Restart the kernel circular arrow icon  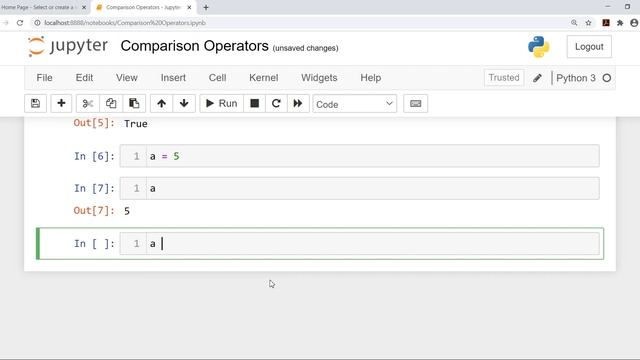coord(276,104)
